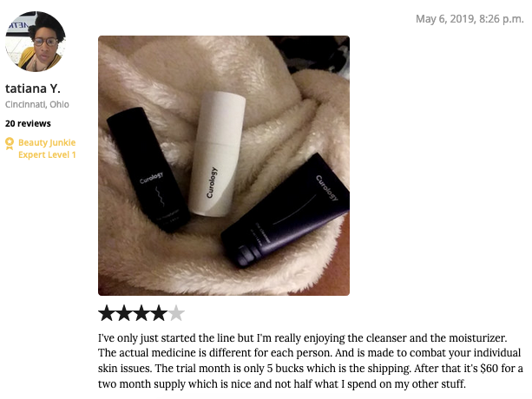Click the black Curology moisturizer bottle
The height and width of the screenshot is (399, 532).
pyautogui.click(x=148, y=169)
